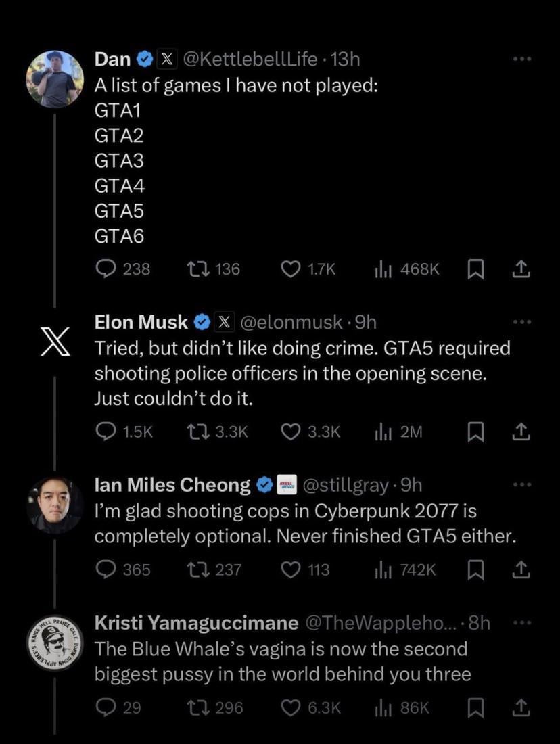Repost Kristi Yamaguccimane's reply

click(x=197, y=707)
